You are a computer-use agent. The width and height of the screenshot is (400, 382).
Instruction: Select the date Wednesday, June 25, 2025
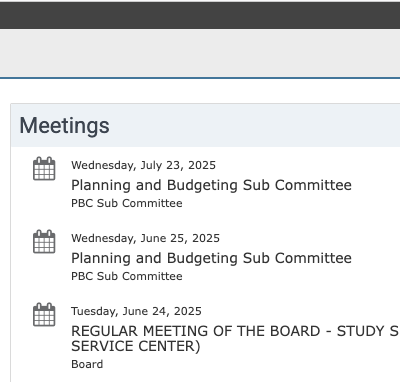tap(145, 238)
